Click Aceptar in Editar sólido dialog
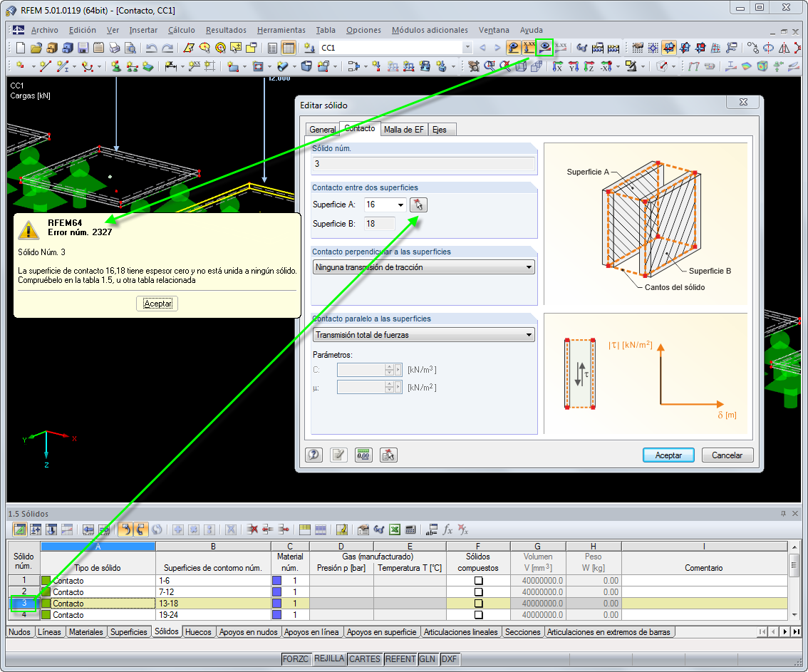Image resolution: width=808 pixels, height=672 pixels. tap(668, 455)
